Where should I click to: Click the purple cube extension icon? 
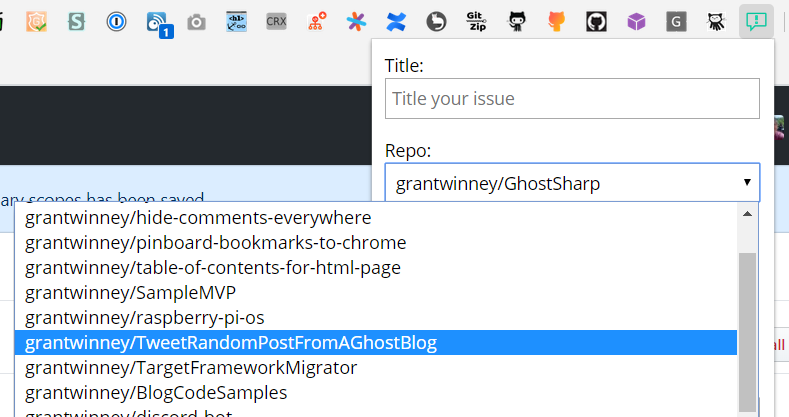click(636, 21)
